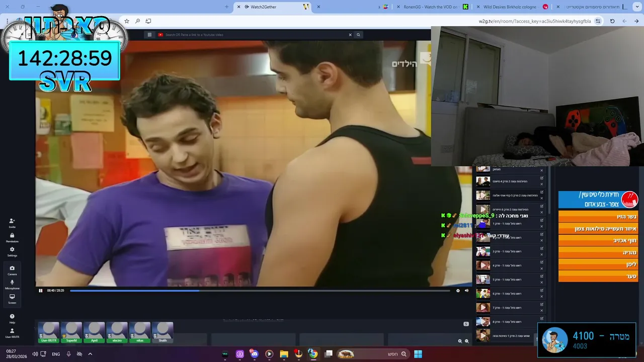Play playlist item ראש גדול עונה 1 - פרק 5

[x=511, y=280]
